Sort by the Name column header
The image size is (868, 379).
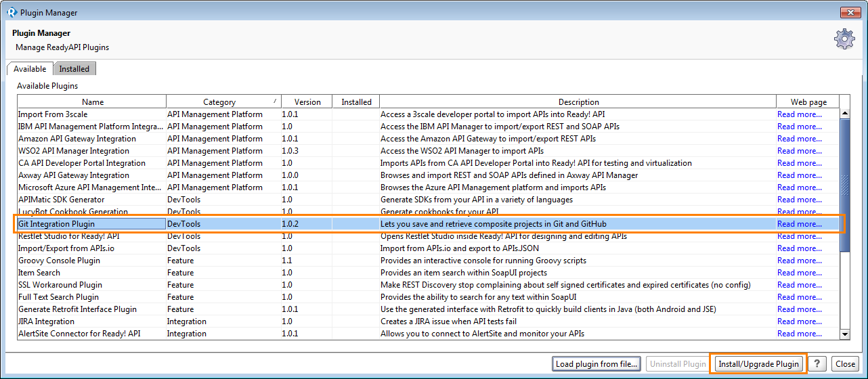[x=93, y=102]
